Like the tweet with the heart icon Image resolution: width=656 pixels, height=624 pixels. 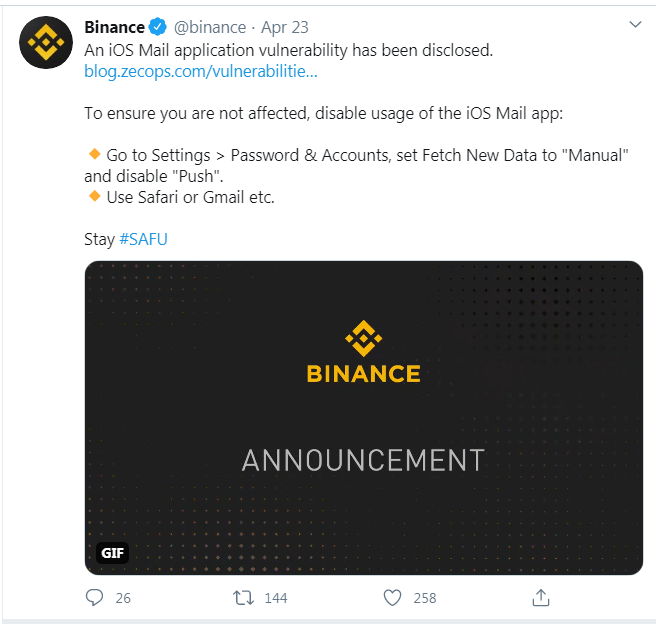point(392,597)
